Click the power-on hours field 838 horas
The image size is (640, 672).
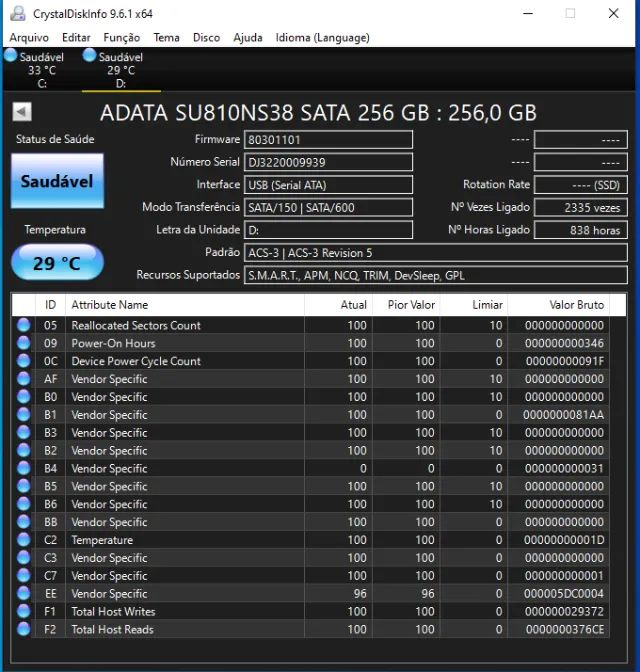pyautogui.click(x=581, y=230)
